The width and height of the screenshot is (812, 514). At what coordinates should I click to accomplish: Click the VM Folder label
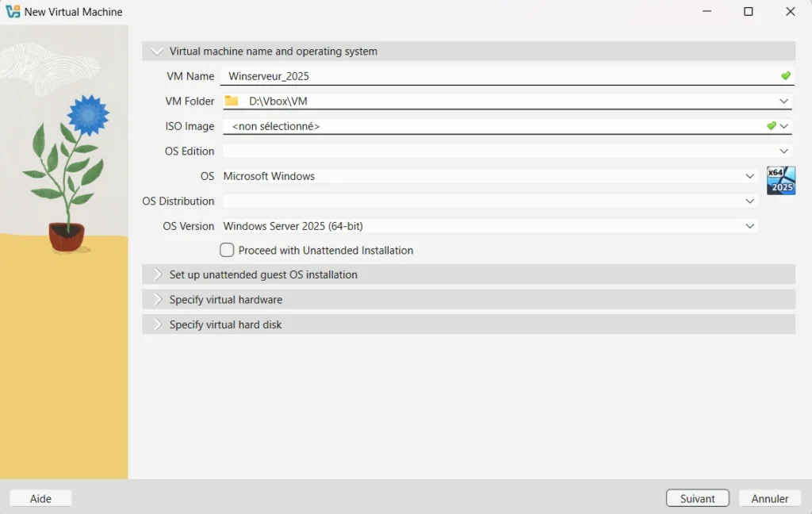190,101
